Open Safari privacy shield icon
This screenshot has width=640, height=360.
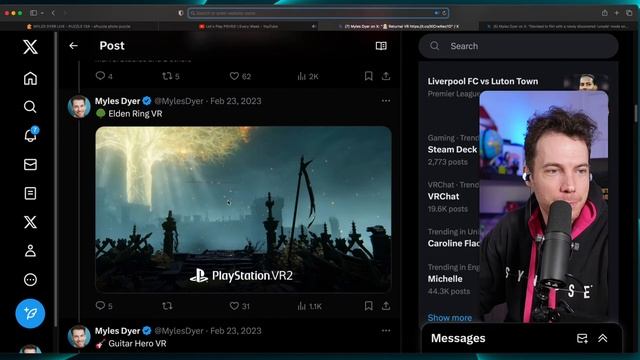click(x=181, y=13)
